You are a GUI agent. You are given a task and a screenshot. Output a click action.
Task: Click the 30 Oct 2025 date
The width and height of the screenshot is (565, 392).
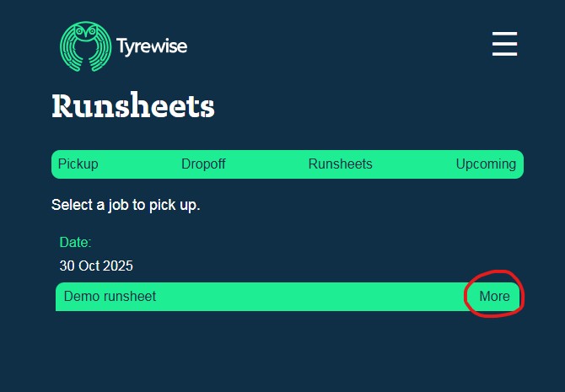96,266
